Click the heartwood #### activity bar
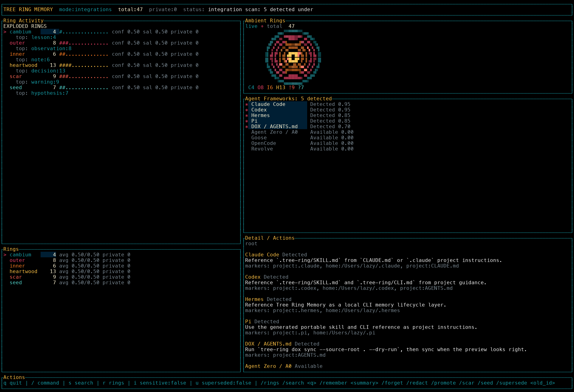Image resolution: width=574 pixels, height=392 pixels. (84, 65)
